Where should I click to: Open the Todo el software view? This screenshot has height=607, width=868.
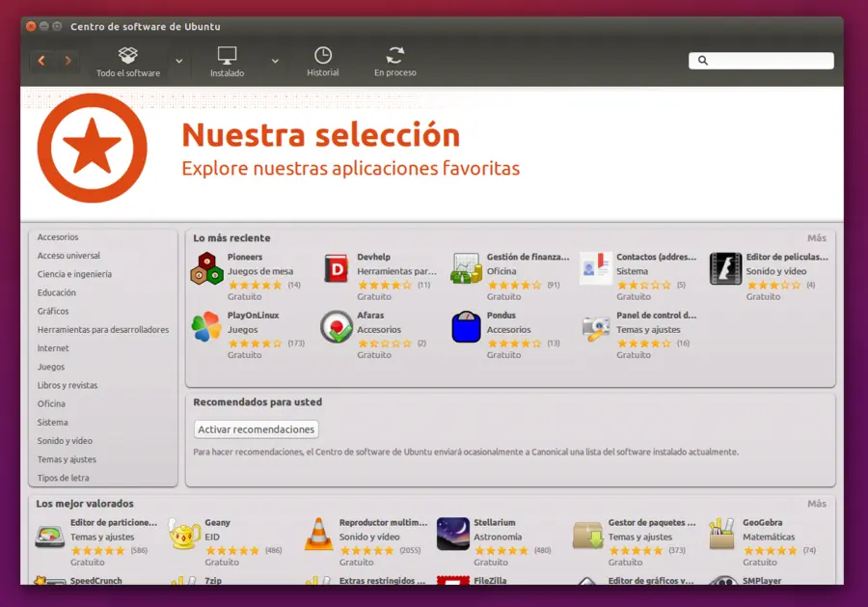pyautogui.click(x=128, y=62)
